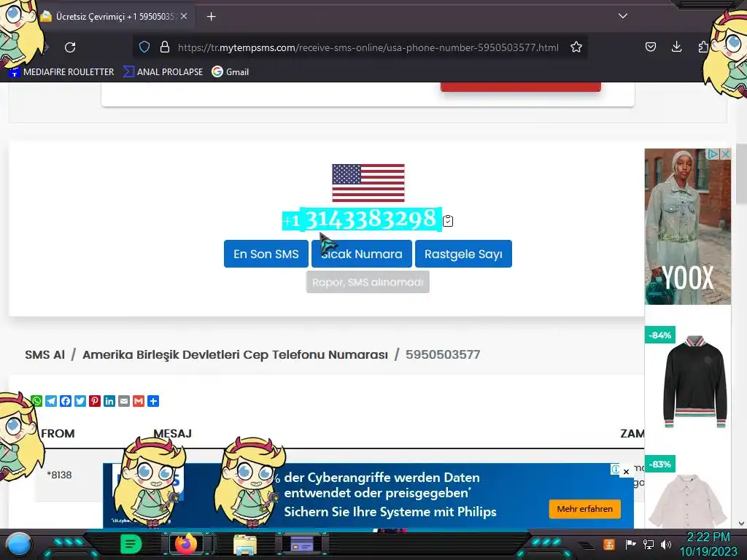Open the Start orb on the taskbar

point(19,544)
